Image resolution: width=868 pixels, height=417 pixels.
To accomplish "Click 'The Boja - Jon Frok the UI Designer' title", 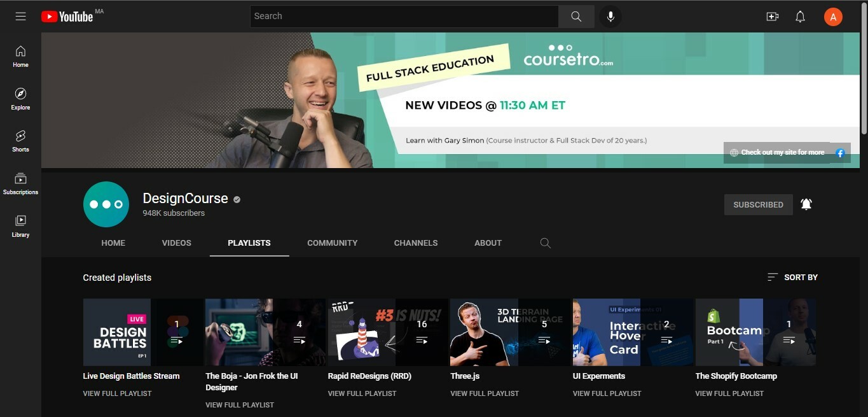I will tap(252, 382).
